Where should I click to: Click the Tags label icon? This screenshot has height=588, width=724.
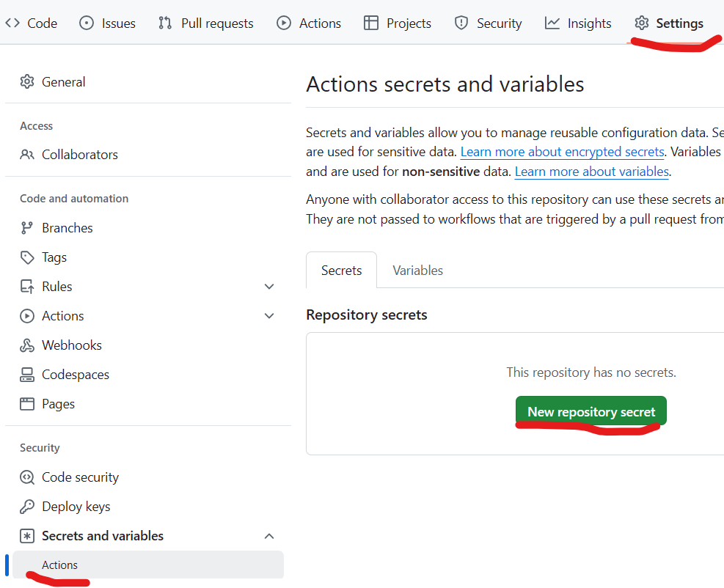point(27,257)
